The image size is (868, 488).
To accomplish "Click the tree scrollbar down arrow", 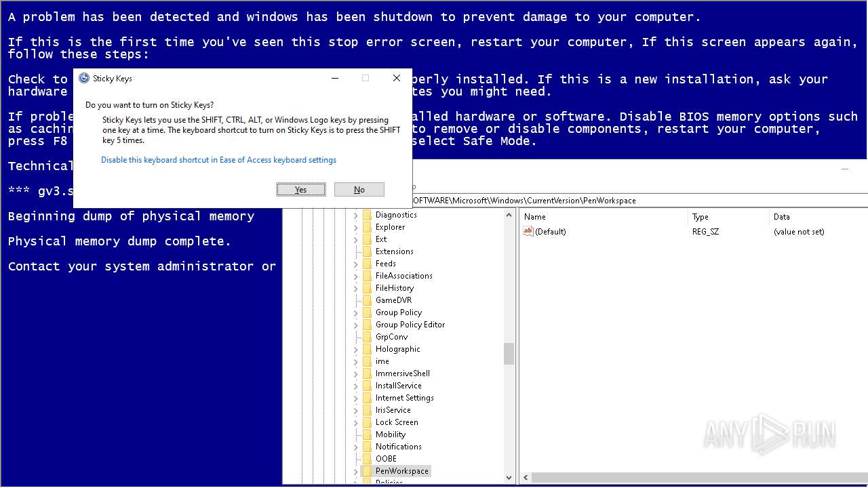I will click(509, 478).
